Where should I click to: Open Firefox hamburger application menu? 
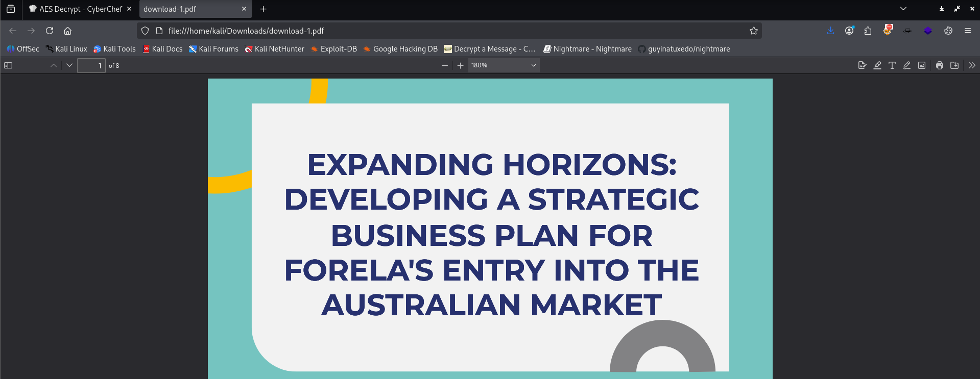968,31
